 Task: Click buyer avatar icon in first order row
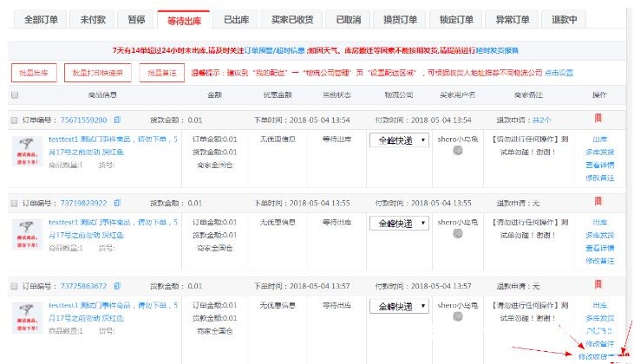pyautogui.click(x=457, y=151)
